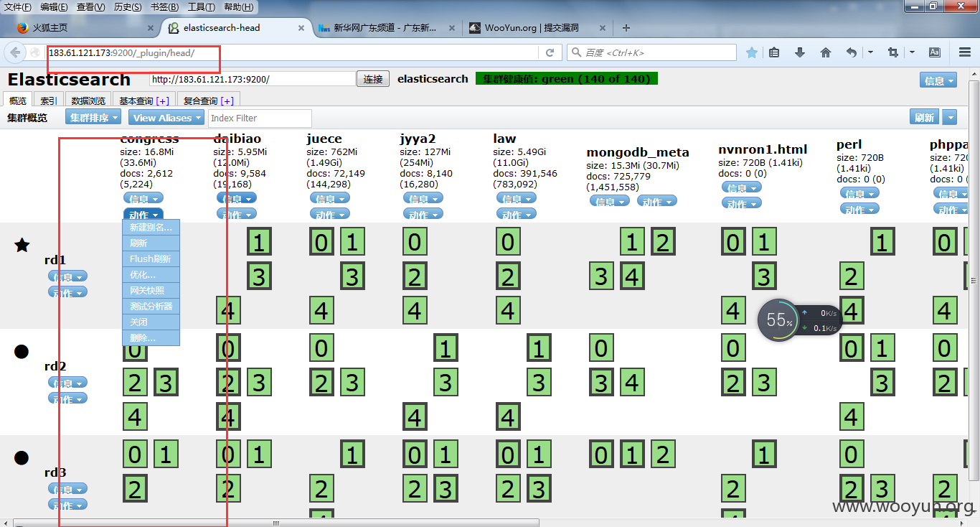Switch to the 复合查询 tab
This screenshot has width=980, height=527.
[209, 101]
